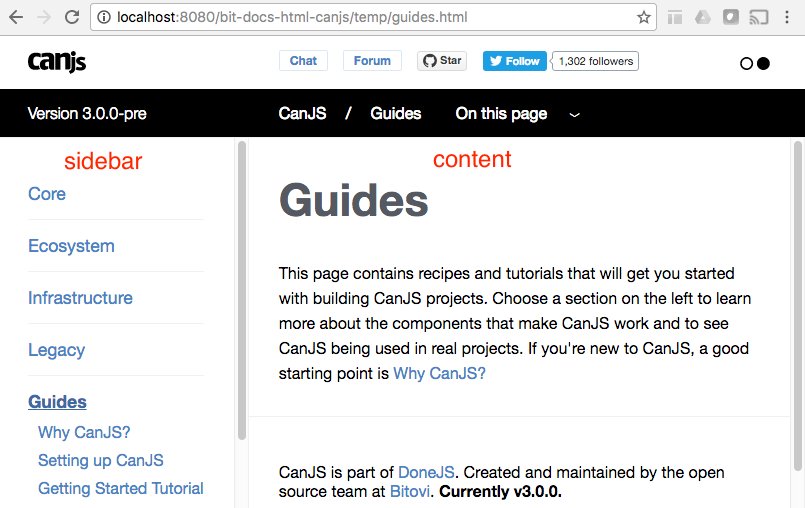Click the sidebar scrollbar thumb
This screenshot has height=508, width=805.
(242, 291)
